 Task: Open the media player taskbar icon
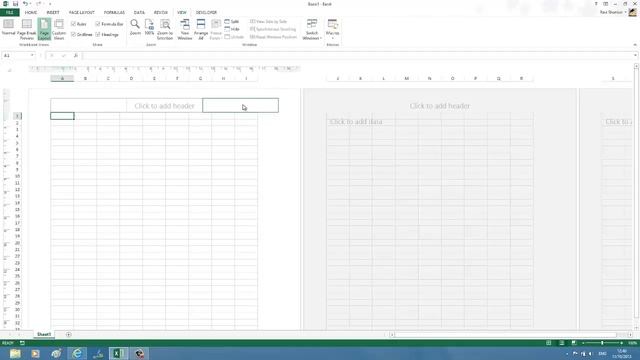click(x=36, y=353)
